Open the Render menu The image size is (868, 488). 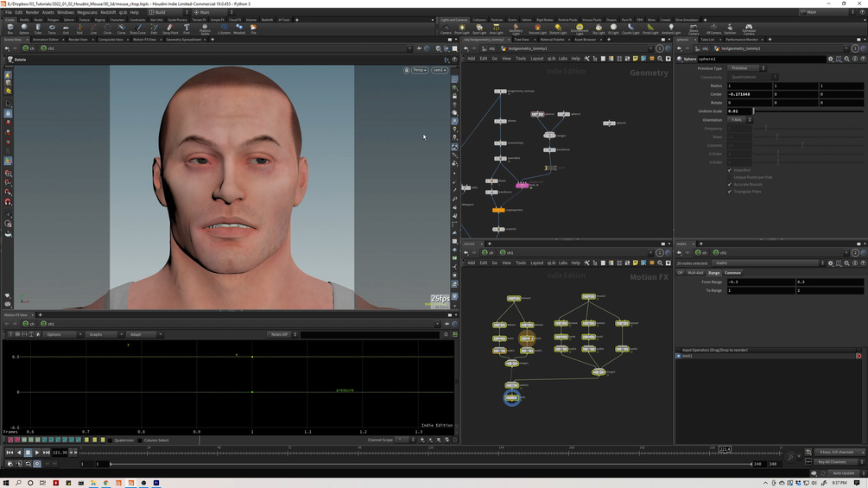(32, 12)
